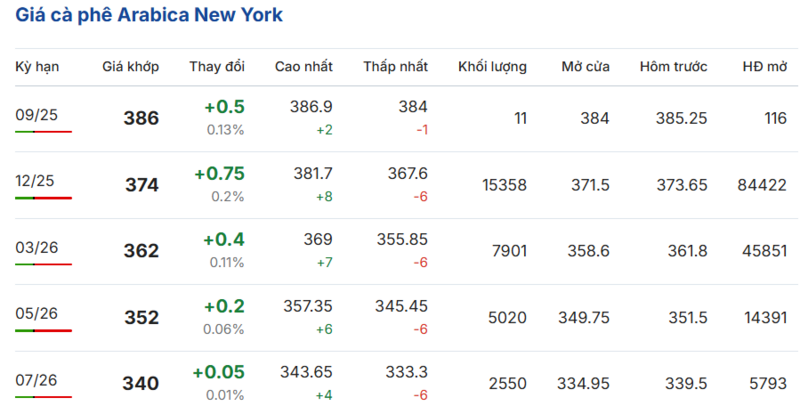Click the price range bar under 12/25
The height and width of the screenshot is (414, 800).
[x=43, y=198]
